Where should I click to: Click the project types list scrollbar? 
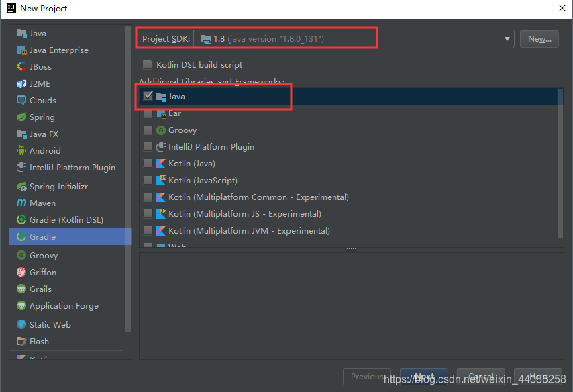(128, 179)
